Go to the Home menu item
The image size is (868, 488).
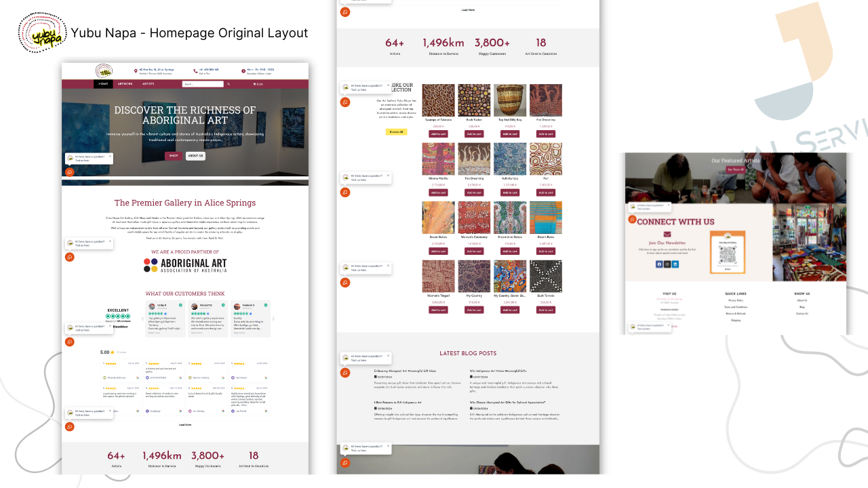(x=103, y=84)
